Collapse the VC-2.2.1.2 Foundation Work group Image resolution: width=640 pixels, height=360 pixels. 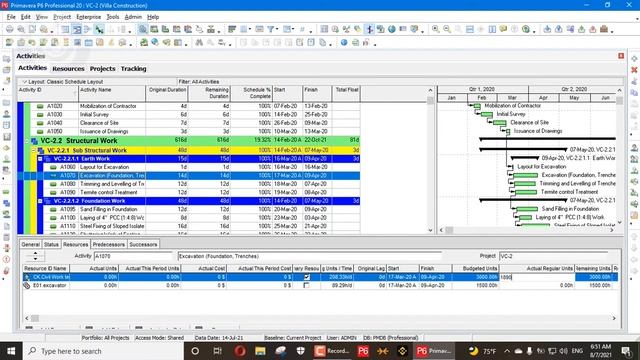pyautogui.click(x=40, y=201)
